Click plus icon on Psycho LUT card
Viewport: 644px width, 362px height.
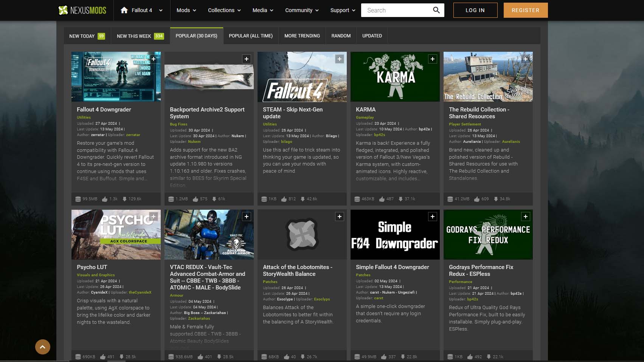154,217
